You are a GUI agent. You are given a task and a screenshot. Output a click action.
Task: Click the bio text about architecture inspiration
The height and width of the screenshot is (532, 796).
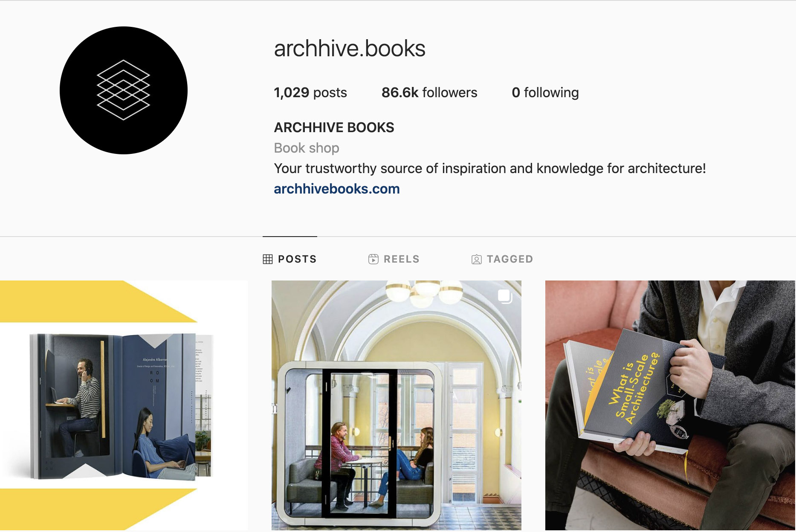click(x=490, y=168)
